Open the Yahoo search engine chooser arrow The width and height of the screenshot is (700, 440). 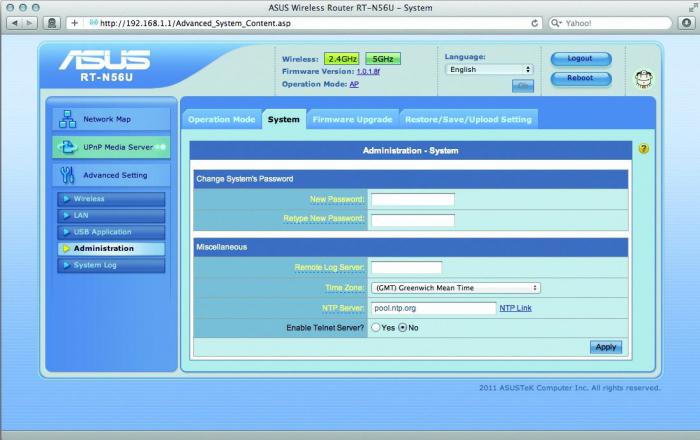click(560, 23)
